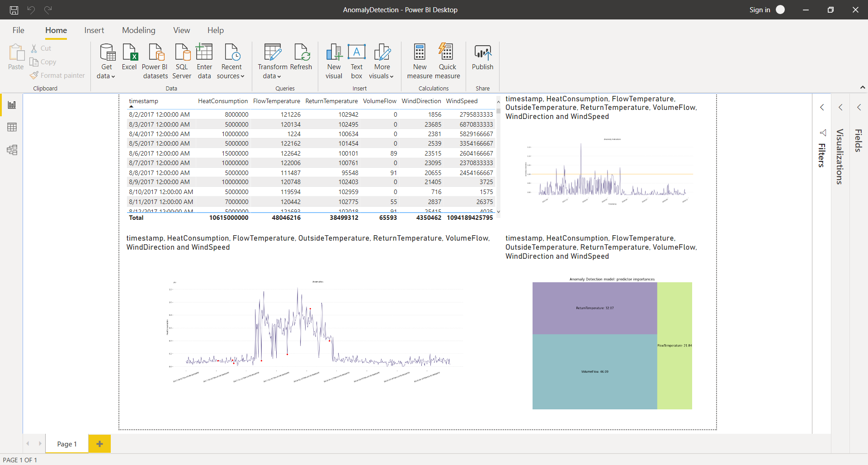Click the Enter data table icon
This screenshot has width=868, height=465.
[204, 52]
